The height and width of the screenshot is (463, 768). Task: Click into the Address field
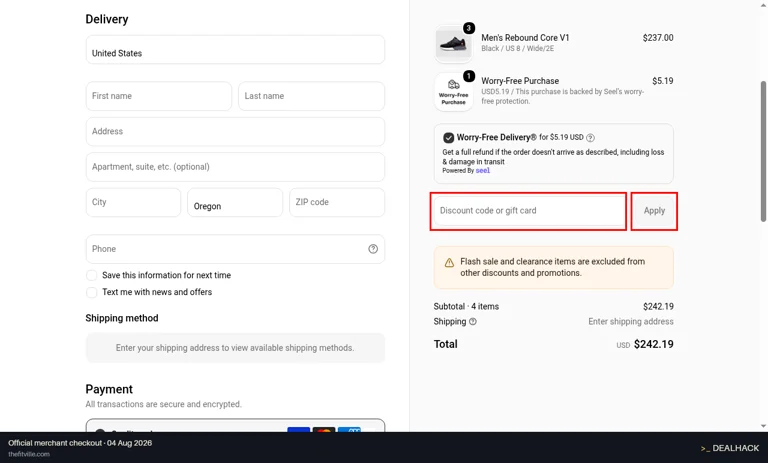(235, 131)
